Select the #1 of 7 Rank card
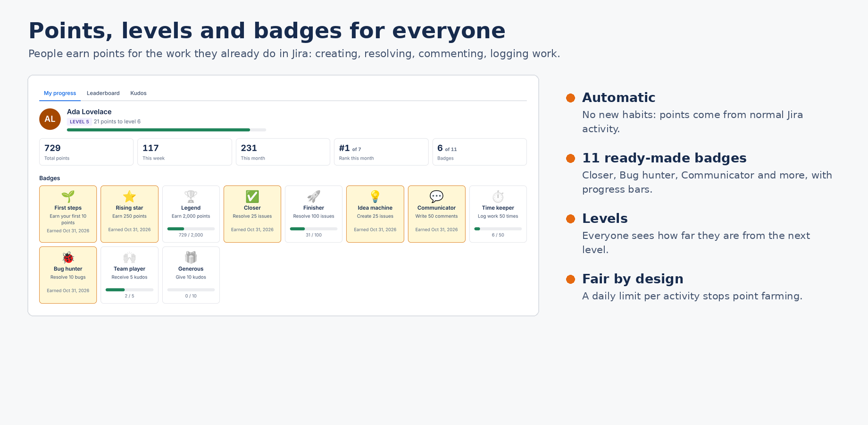This screenshot has height=425, width=868. (x=381, y=152)
